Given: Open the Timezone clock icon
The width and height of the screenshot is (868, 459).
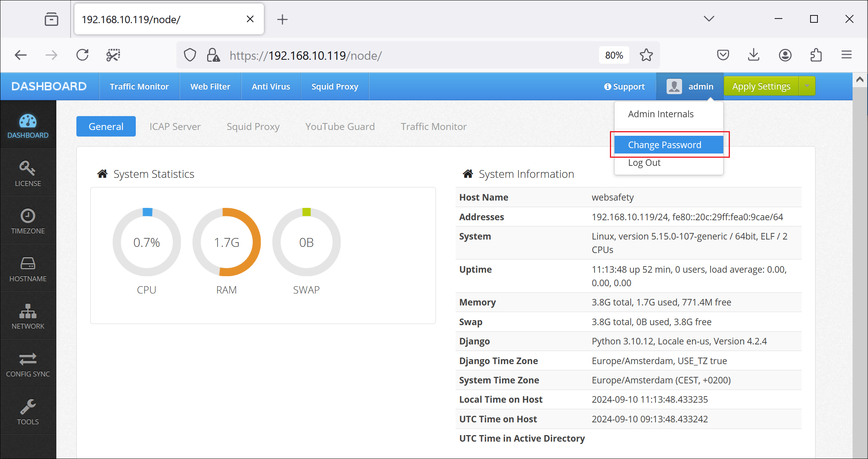Looking at the screenshot, I should [x=28, y=216].
